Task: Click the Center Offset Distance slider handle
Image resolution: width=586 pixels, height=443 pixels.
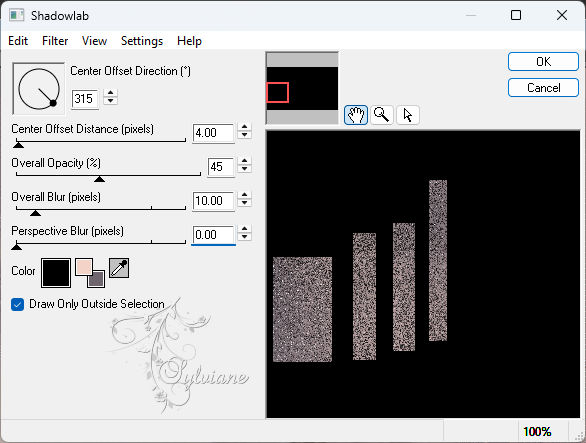Action: 18,144
